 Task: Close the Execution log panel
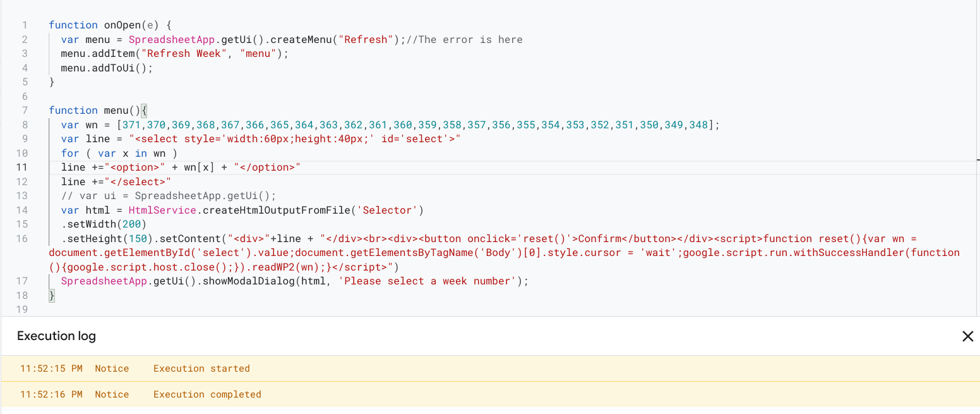tap(967, 336)
